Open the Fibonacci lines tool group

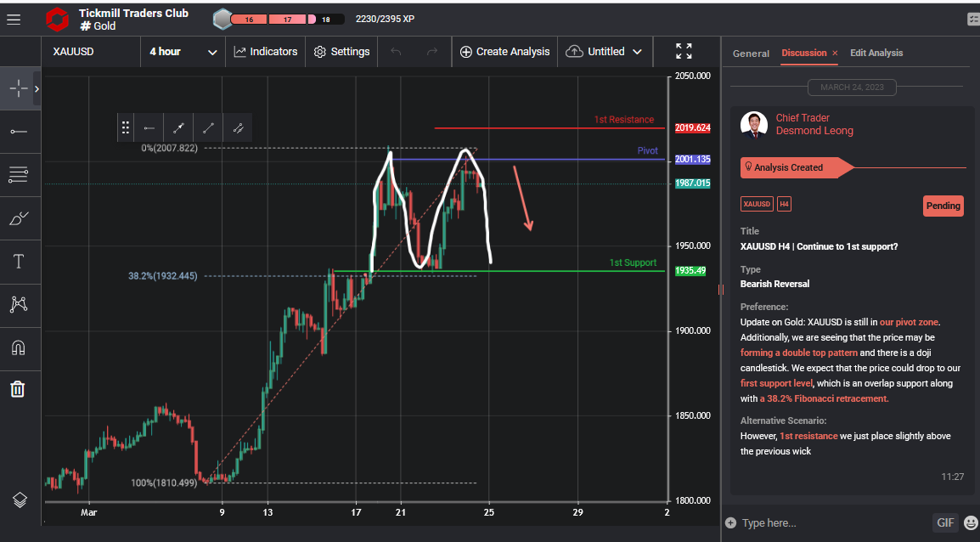point(18,174)
